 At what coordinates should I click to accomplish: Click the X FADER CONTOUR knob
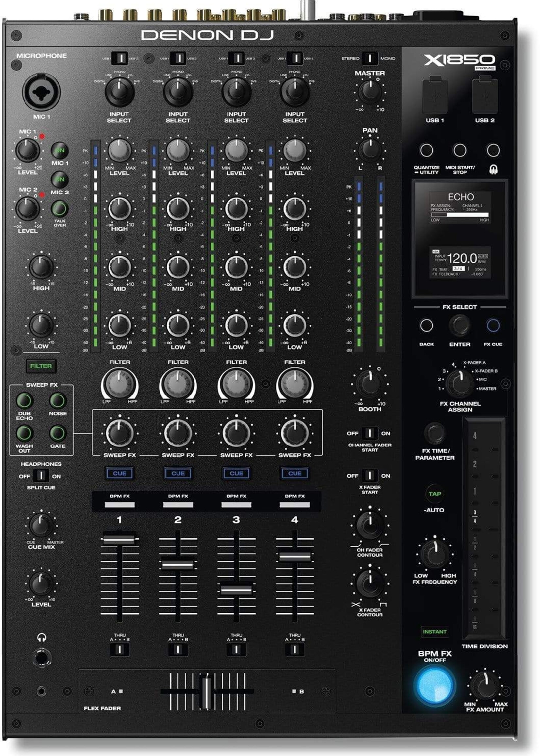pos(369,583)
